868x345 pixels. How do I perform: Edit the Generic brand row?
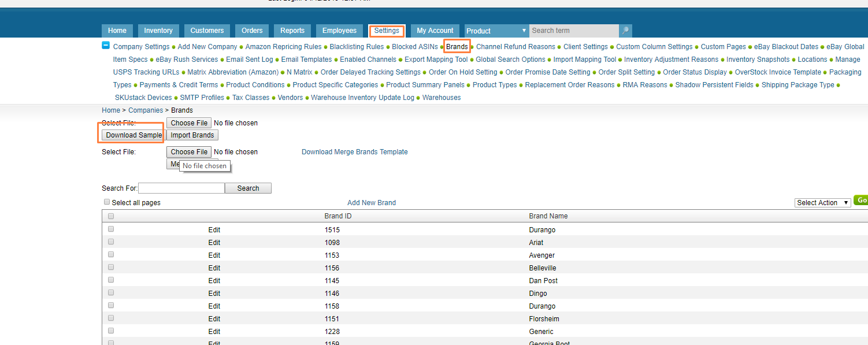tap(214, 332)
